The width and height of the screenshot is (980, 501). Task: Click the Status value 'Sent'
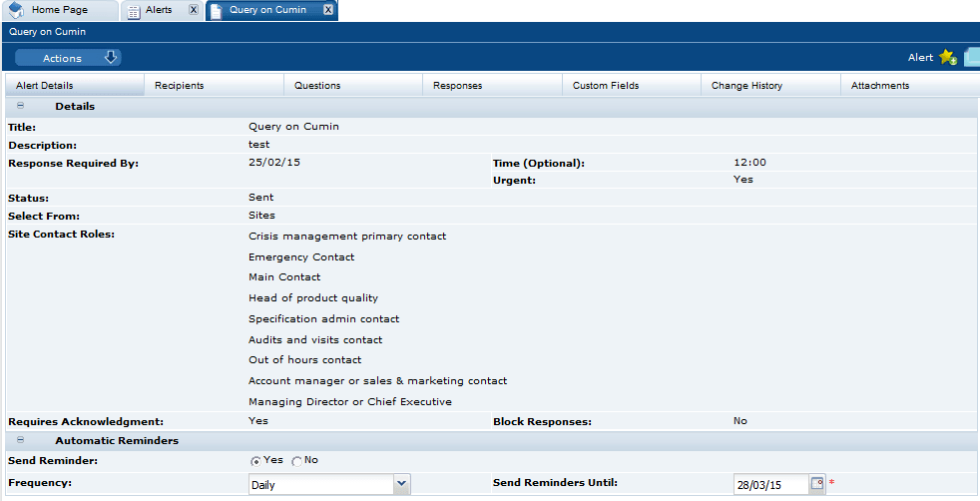click(260, 197)
